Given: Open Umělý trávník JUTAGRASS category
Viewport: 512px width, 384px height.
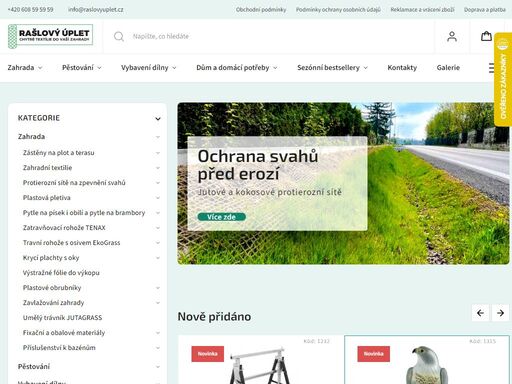Looking at the screenshot, I should click(62, 318).
